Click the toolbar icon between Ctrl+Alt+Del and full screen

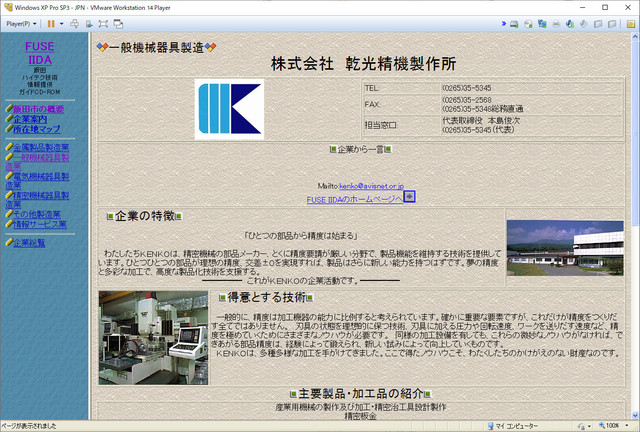coord(89,24)
